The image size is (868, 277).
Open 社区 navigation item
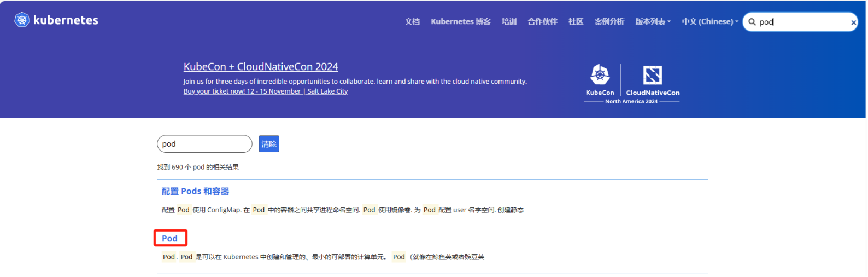click(576, 21)
